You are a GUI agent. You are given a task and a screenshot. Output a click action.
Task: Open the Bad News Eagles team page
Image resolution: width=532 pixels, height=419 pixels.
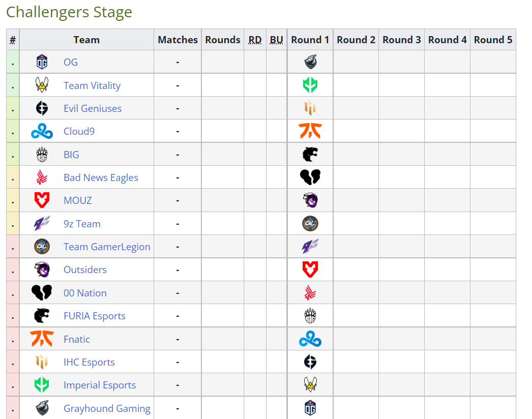pos(101,177)
